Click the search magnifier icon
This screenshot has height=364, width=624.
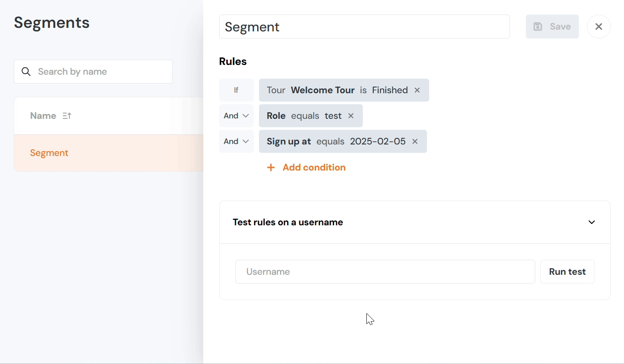[x=26, y=72]
